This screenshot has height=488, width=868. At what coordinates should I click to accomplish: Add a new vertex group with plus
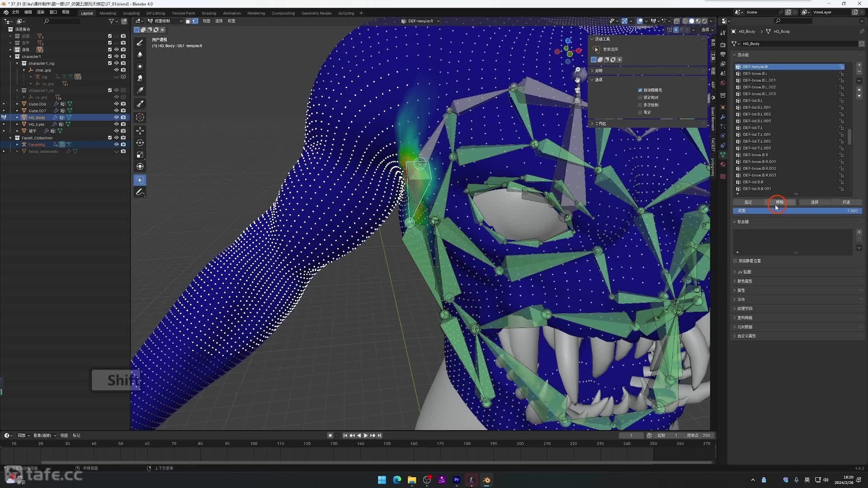(859, 65)
